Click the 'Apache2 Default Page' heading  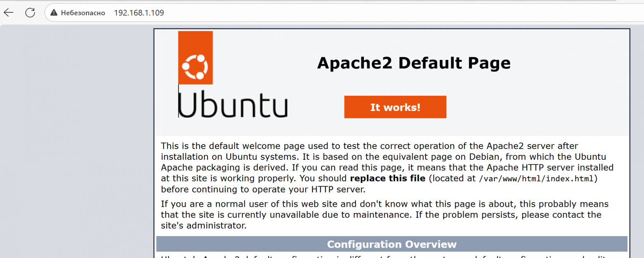point(414,63)
